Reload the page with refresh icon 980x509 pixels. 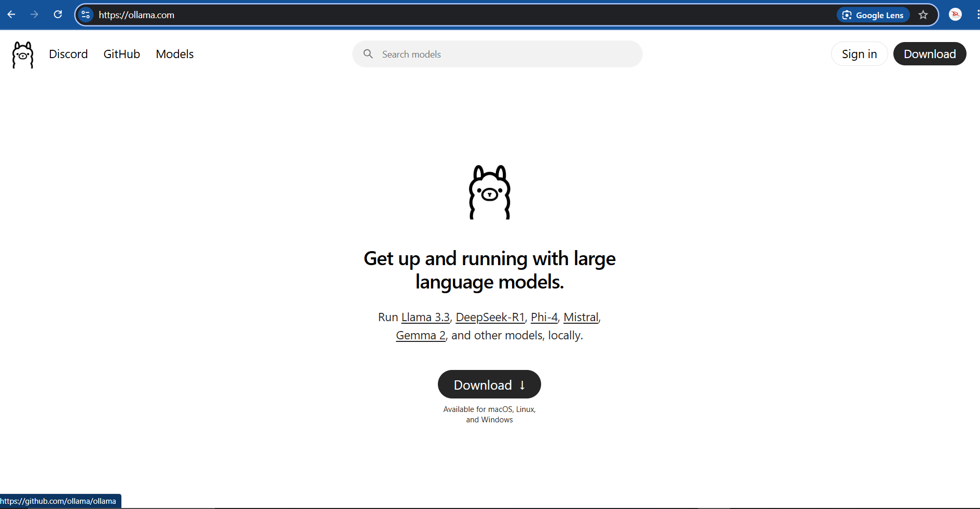coord(58,15)
